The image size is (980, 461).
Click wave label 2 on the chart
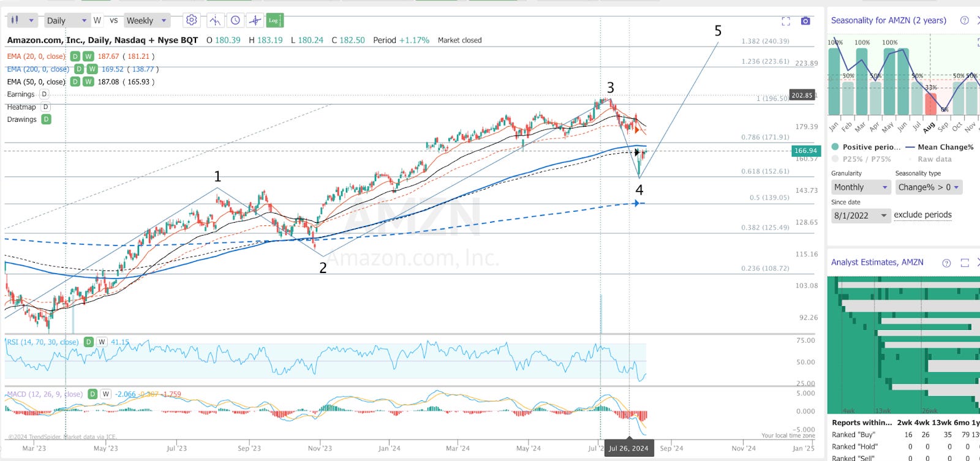coord(323,268)
